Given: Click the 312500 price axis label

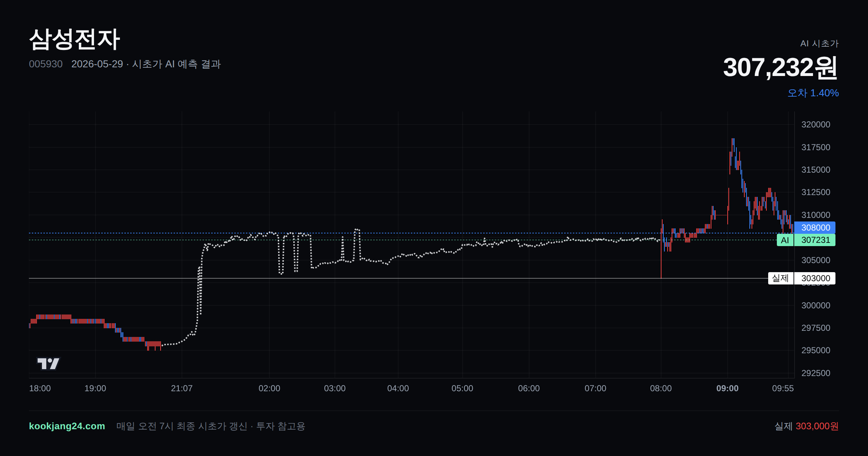Looking at the screenshot, I should point(816,192).
